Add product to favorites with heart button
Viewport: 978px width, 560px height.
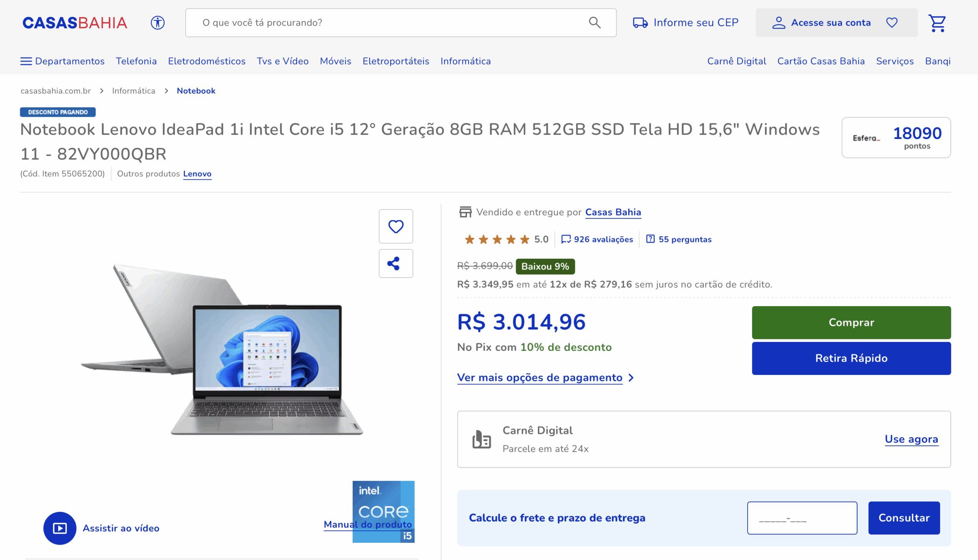click(395, 226)
